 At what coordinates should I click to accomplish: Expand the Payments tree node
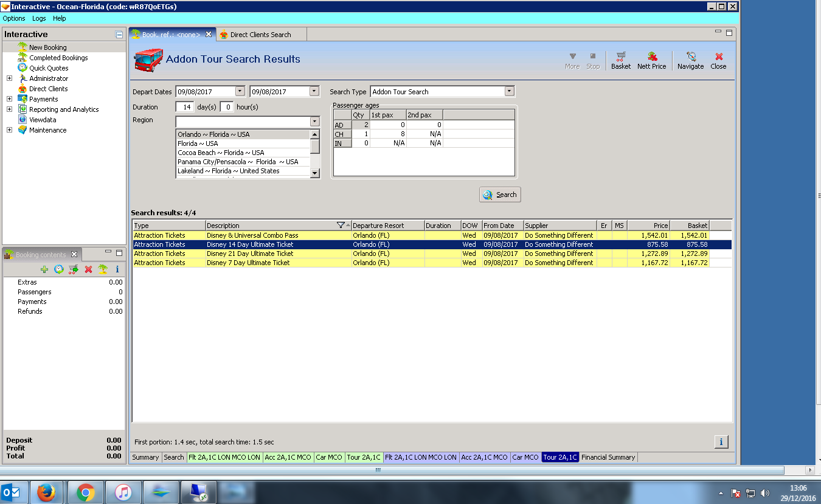point(9,99)
